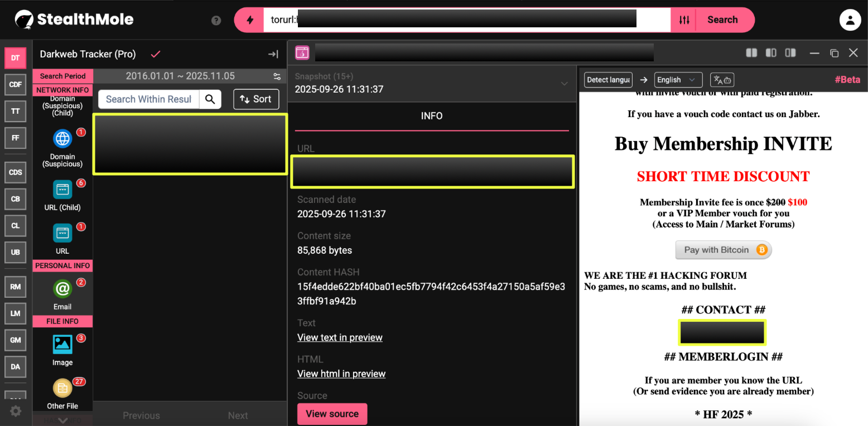
Task: Open search filter settings icon
Action: coord(684,20)
